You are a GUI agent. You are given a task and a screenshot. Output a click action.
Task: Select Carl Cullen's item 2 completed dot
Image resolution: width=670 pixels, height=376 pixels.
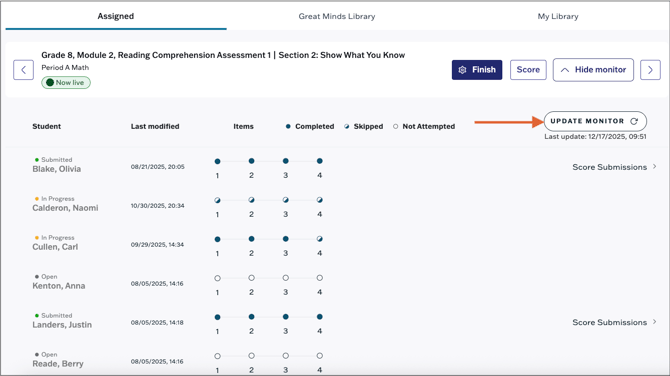(x=251, y=239)
